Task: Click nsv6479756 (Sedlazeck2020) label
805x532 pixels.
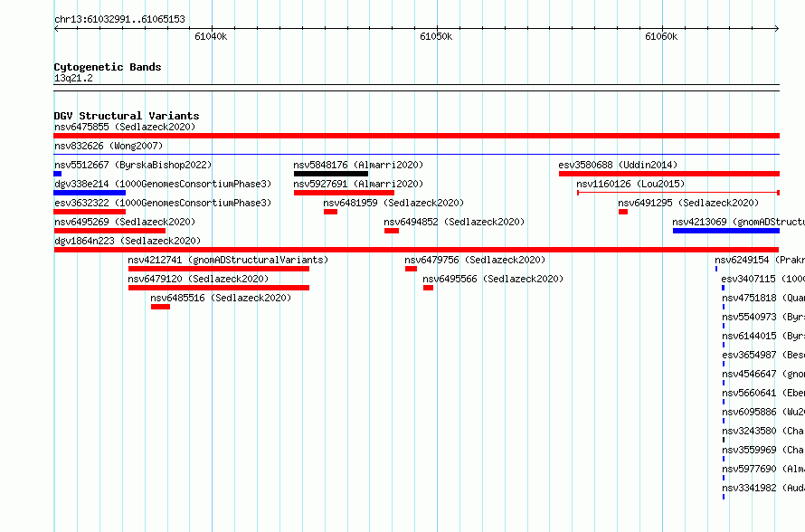Action: point(475,260)
